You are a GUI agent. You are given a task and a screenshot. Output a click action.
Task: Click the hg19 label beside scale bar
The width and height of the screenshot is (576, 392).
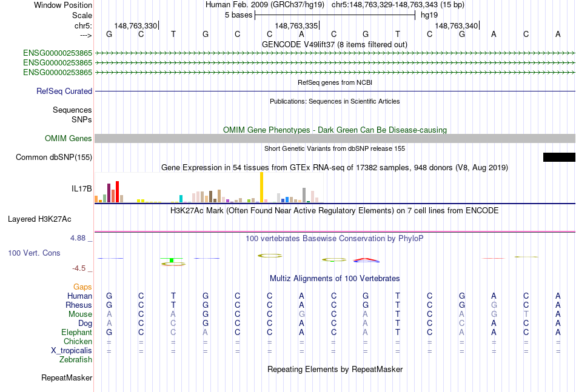click(429, 15)
